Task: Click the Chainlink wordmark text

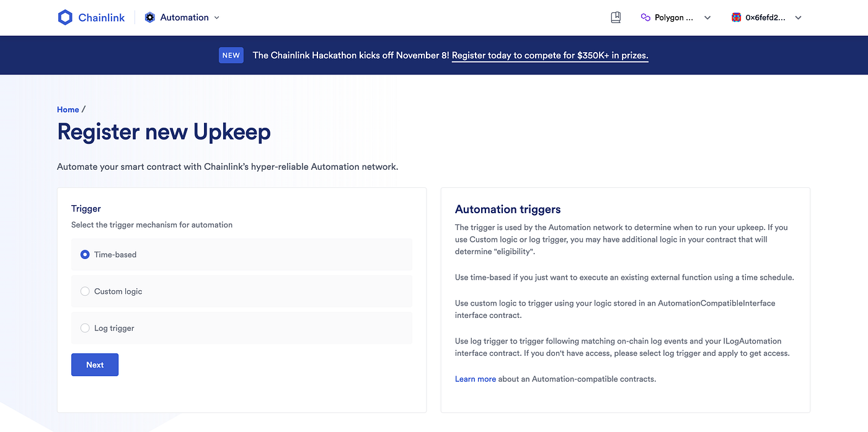Action: pyautogui.click(x=102, y=17)
